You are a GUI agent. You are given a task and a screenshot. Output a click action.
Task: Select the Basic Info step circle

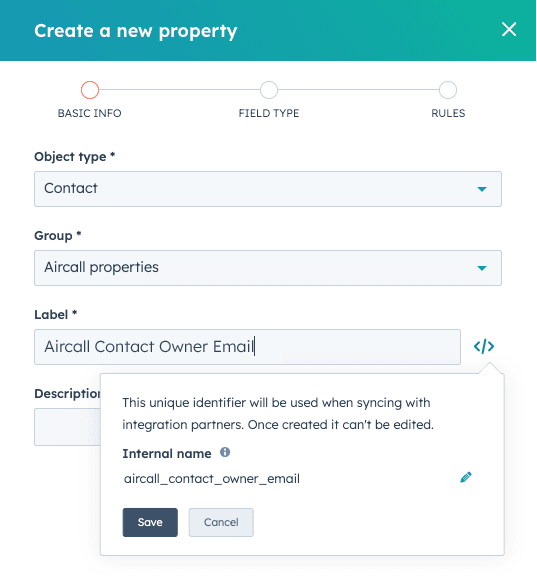tap(90, 90)
